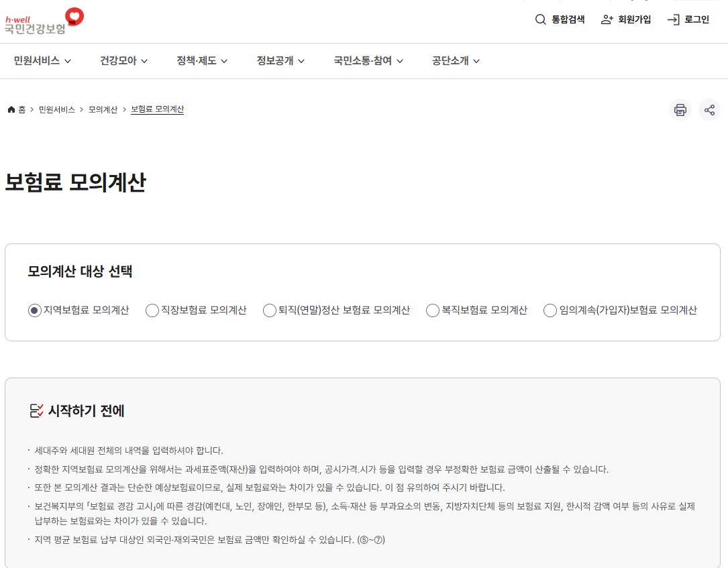Select 퇴직(연말)정산 보험료 모의계산 option

tap(269, 310)
